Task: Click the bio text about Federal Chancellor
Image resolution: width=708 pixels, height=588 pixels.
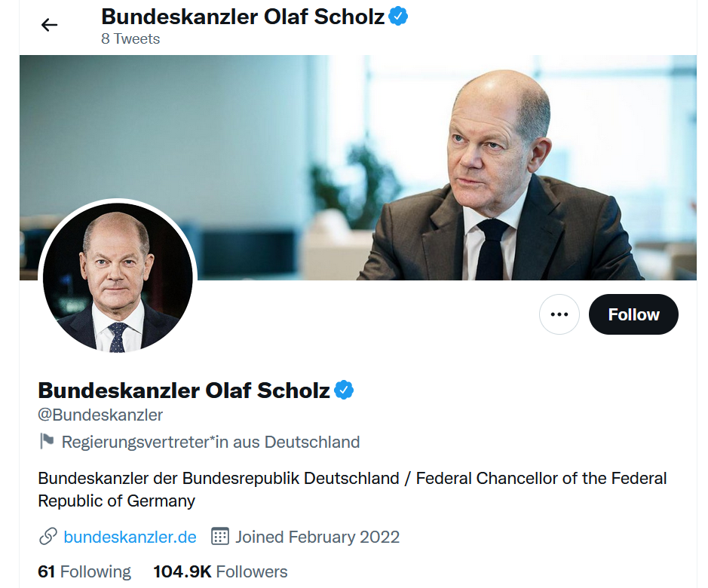Action: coord(352,489)
